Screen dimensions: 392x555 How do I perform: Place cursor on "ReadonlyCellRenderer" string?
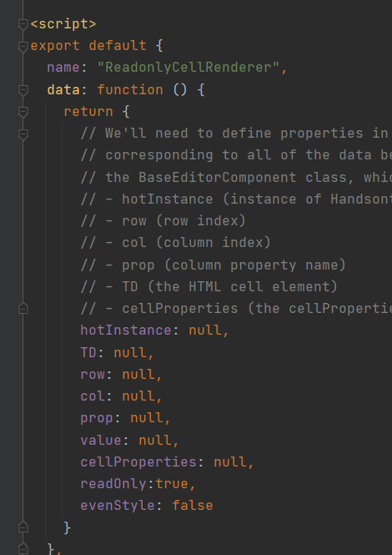pos(188,68)
